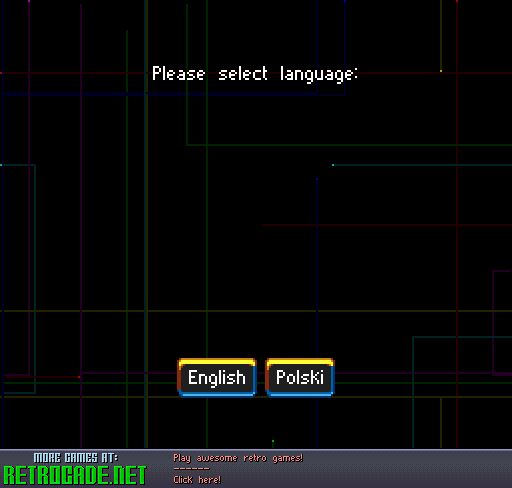Choose the English language button

tap(217, 378)
